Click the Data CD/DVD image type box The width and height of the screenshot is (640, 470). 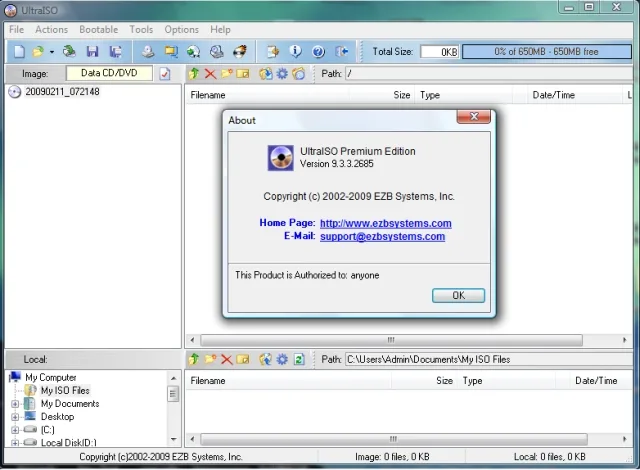point(109,73)
